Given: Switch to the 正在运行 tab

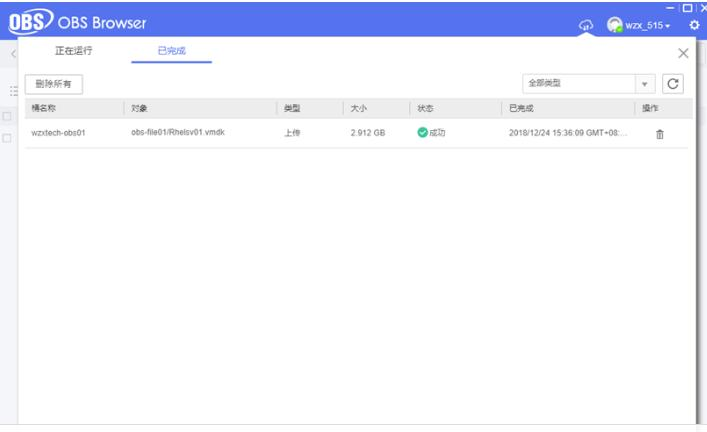Looking at the screenshot, I should click(x=73, y=51).
